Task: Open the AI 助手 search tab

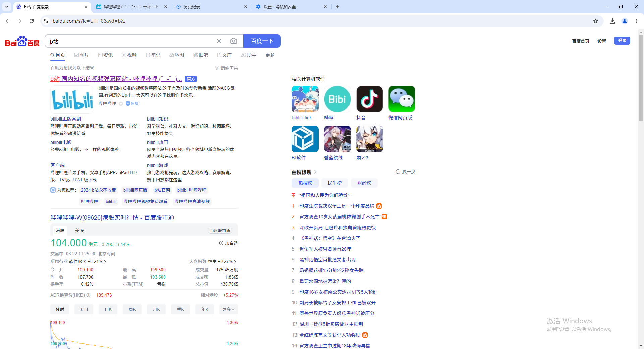Action: [249, 55]
